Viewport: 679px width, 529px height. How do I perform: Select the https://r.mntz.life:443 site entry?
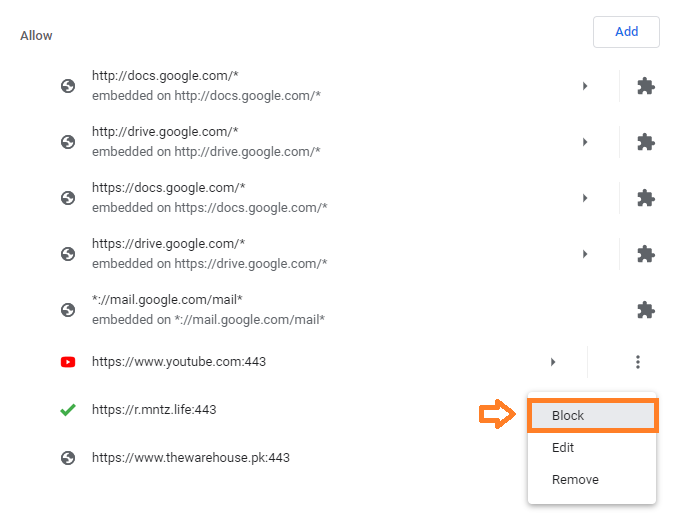pyautogui.click(x=154, y=410)
